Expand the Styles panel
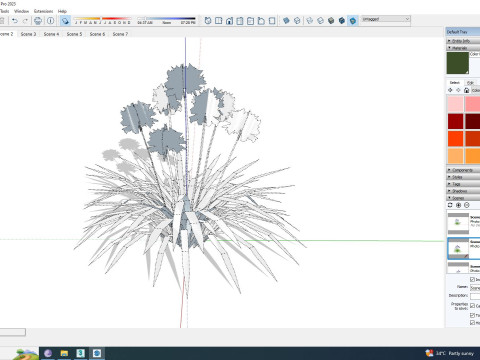The image size is (480, 360). pos(463,177)
